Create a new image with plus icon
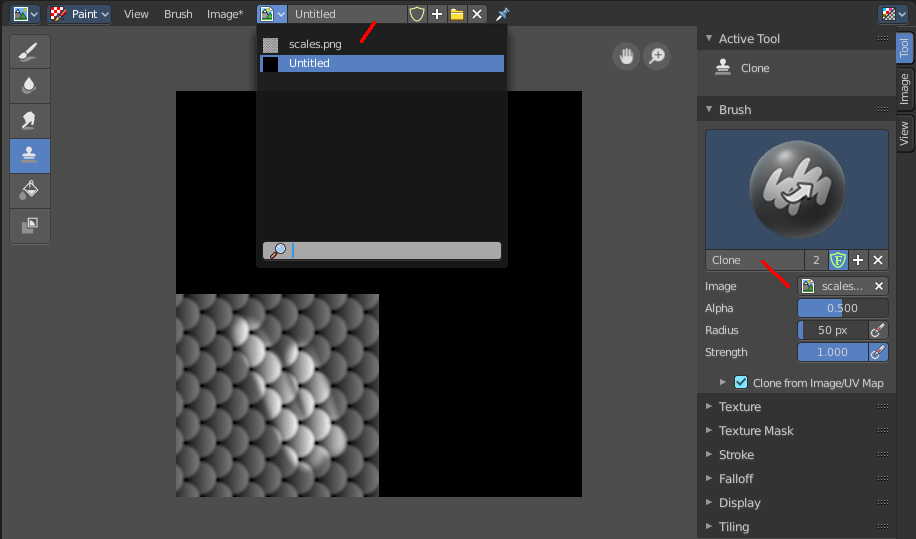 (437, 14)
